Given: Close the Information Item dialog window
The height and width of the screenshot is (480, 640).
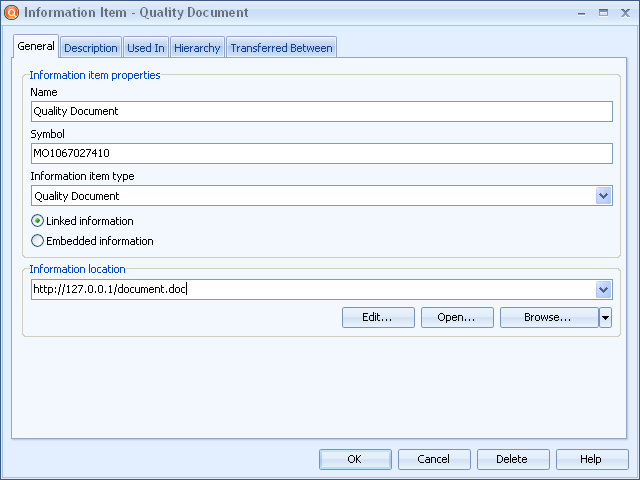Looking at the screenshot, I should 623,13.
